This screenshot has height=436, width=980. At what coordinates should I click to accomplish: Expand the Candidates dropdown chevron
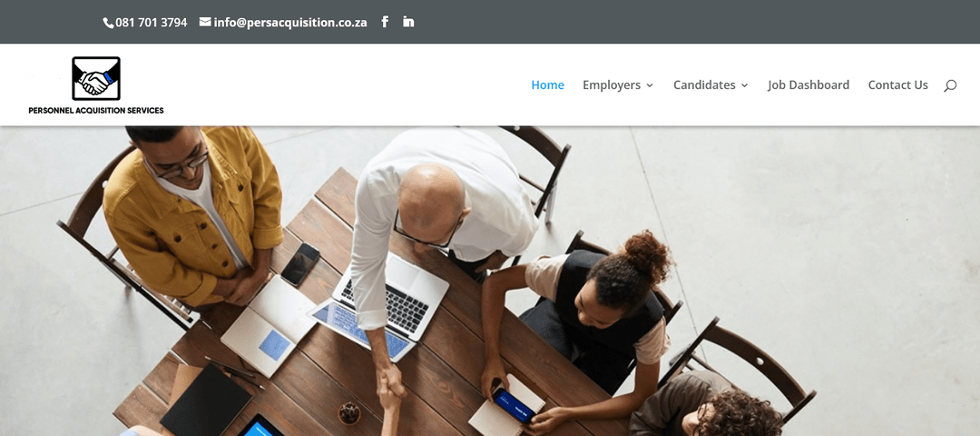[744, 85]
